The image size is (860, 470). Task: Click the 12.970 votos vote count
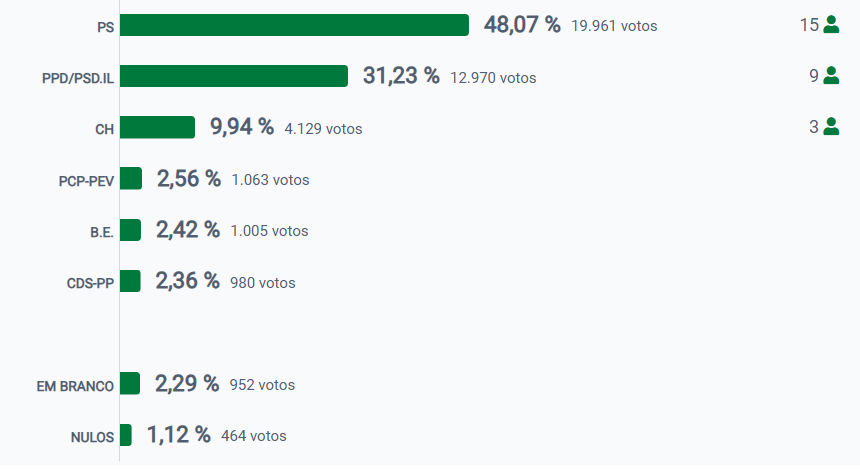point(493,77)
